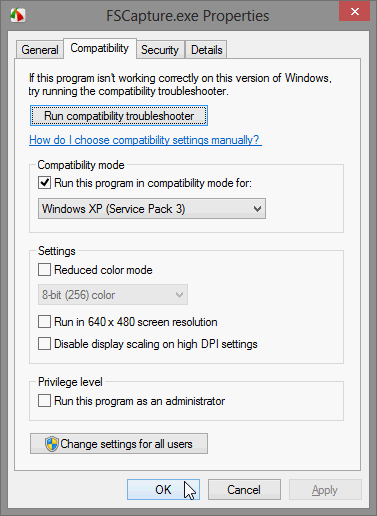Screen dimensions: 377x516
Task: Enable Reduced color mode checkbox
Action: click(44, 270)
